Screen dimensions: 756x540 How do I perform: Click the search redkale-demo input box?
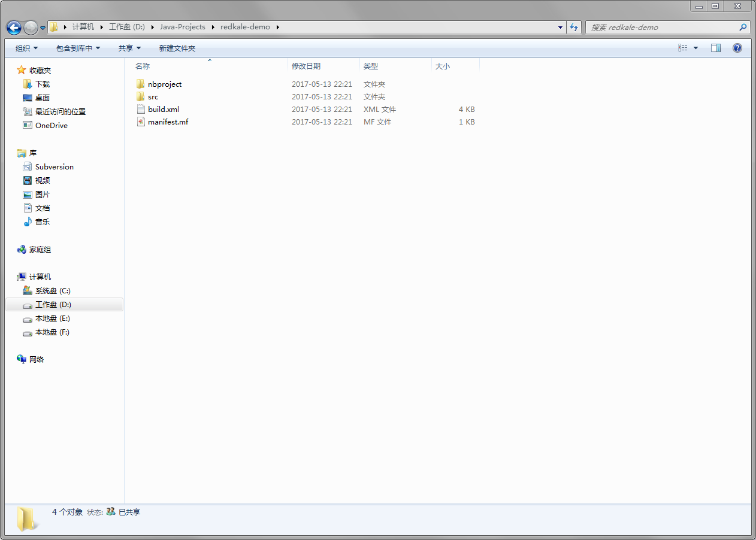click(662, 28)
